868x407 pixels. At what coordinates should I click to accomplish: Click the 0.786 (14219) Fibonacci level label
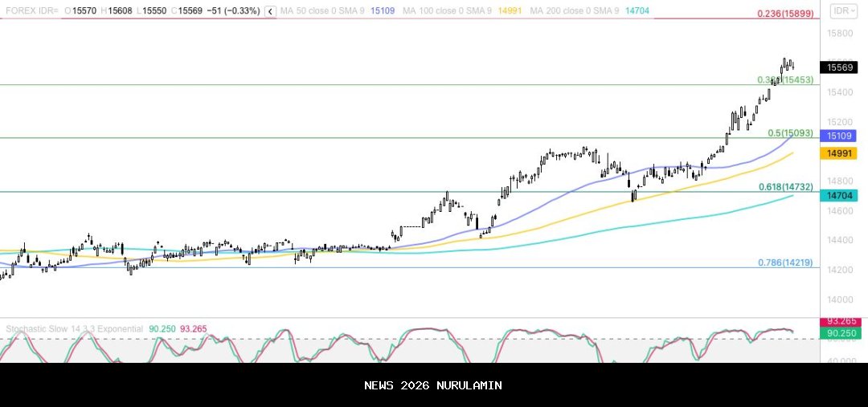coord(786,263)
